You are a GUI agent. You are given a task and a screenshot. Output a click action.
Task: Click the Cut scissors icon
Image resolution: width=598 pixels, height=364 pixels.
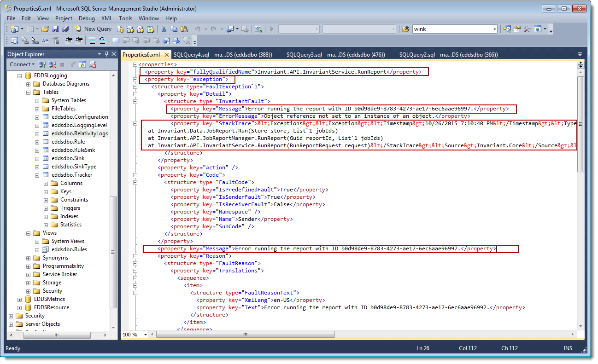click(x=164, y=29)
